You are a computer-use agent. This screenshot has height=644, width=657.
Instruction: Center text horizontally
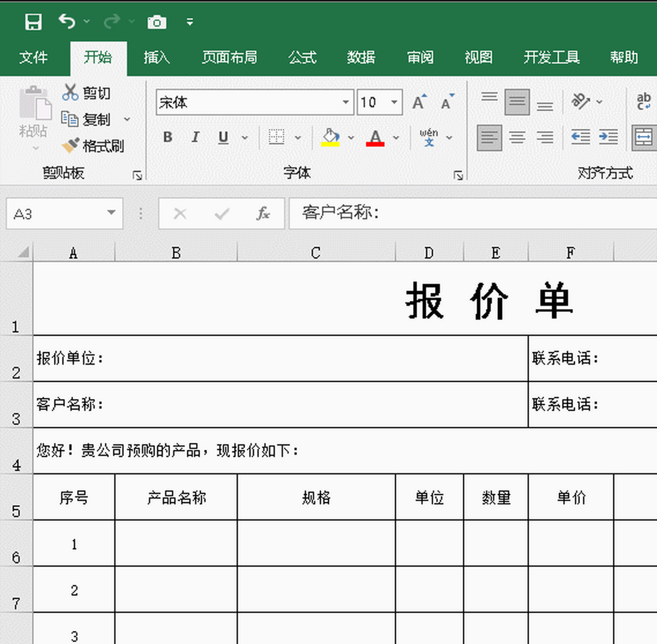click(x=517, y=137)
